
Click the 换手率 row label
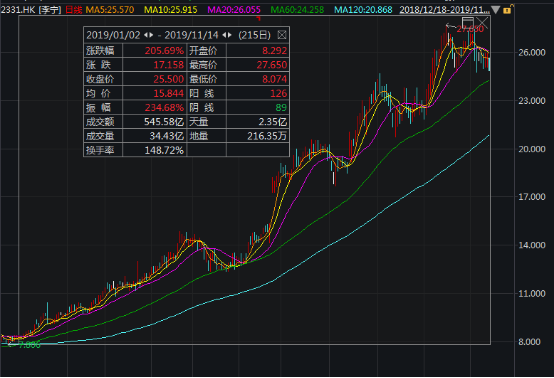pyautogui.click(x=100, y=150)
